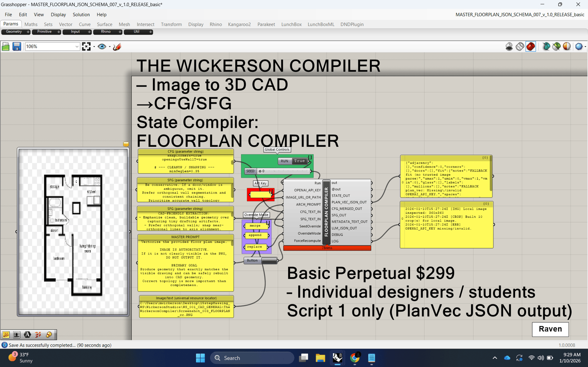Screen dimensions: 588x367
Task: Switch to the LunchBoxML tab
Action: (x=321, y=24)
